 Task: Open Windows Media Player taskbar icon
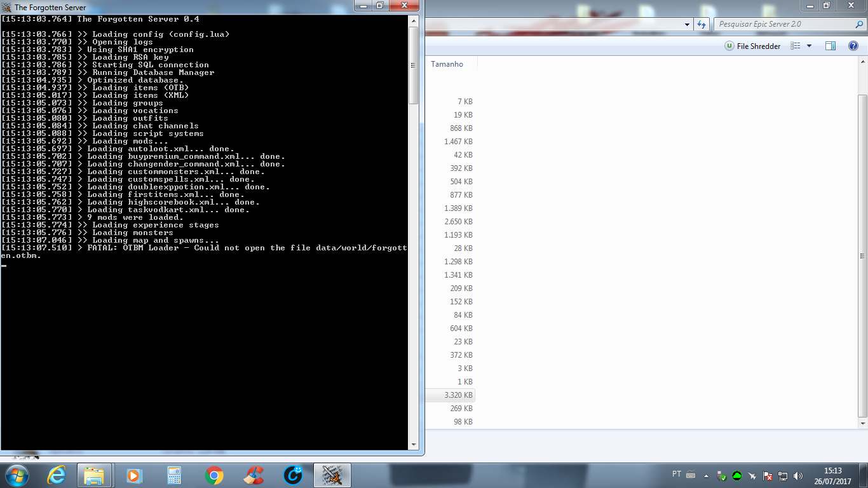134,475
